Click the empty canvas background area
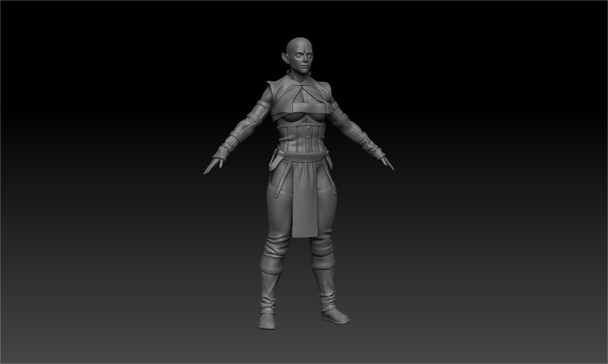The height and width of the screenshot is (364, 608). click(x=91, y=68)
